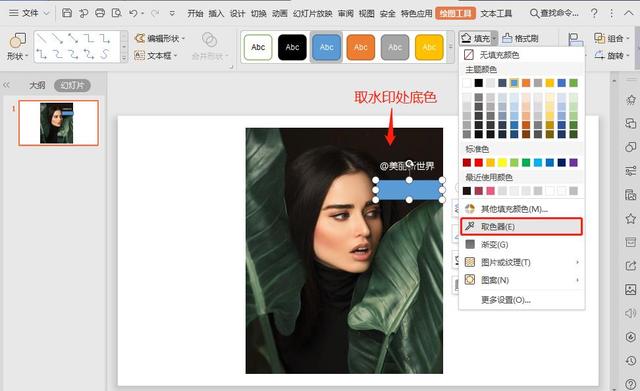The height and width of the screenshot is (391, 640).
Task: Select slide 1 thumbnail in panel
Action: tap(58, 123)
